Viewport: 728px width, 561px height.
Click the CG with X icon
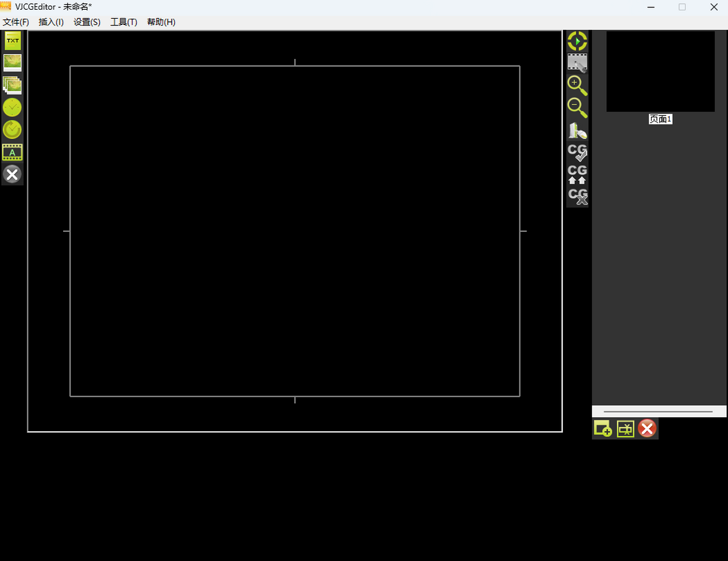click(577, 196)
